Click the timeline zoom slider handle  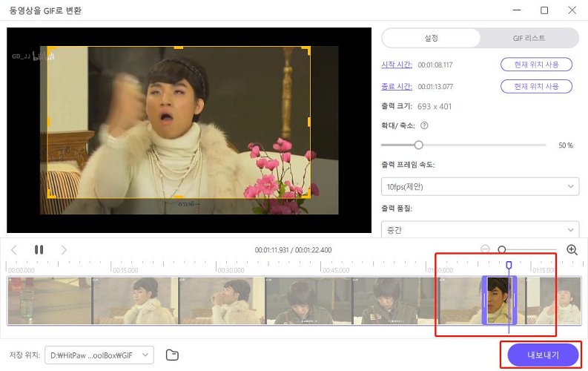coord(502,250)
